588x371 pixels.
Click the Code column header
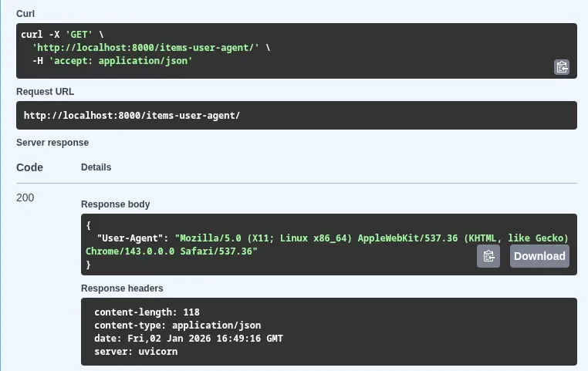[x=29, y=167]
